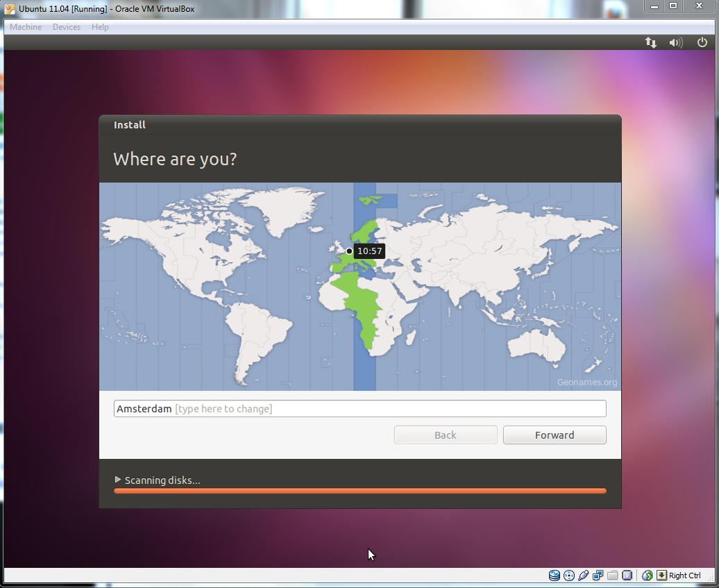Image resolution: width=719 pixels, height=588 pixels.
Task: Click the Back button
Action: click(446, 435)
